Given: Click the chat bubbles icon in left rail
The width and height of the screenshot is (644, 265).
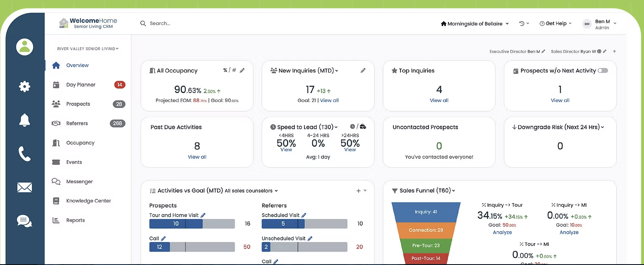Looking at the screenshot, I should [24, 221].
